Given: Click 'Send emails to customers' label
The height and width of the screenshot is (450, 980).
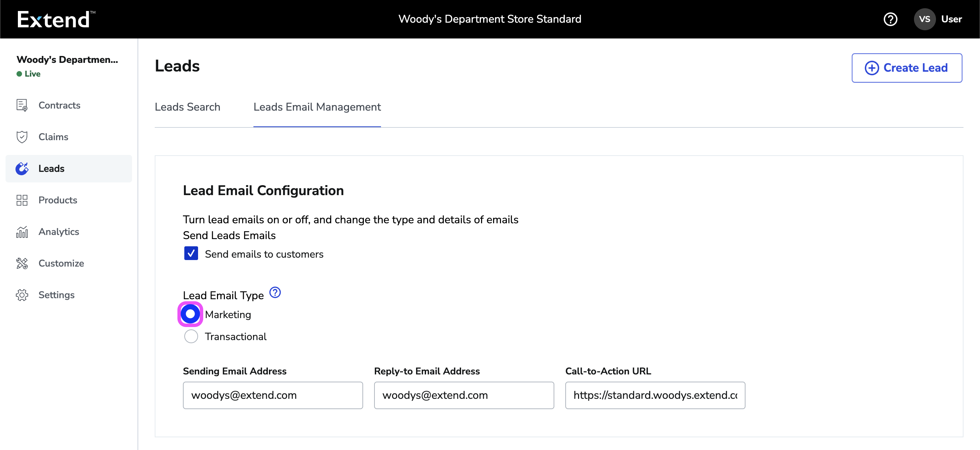Looking at the screenshot, I should (x=264, y=254).
